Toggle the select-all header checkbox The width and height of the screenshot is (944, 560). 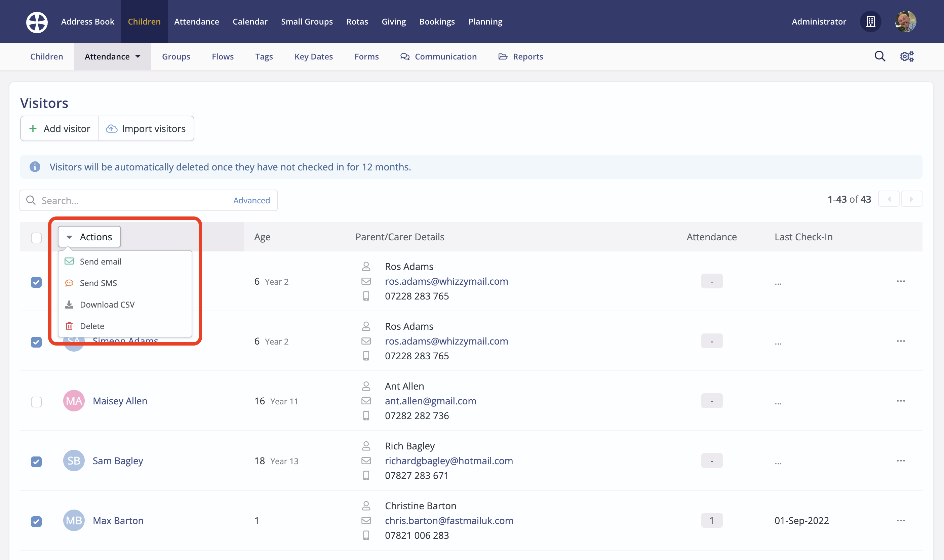click(x=36, y=238)
